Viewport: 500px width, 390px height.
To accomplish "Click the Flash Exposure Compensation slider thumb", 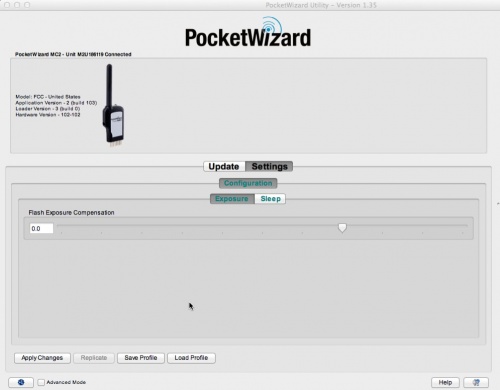I will (x=342, y=228).
